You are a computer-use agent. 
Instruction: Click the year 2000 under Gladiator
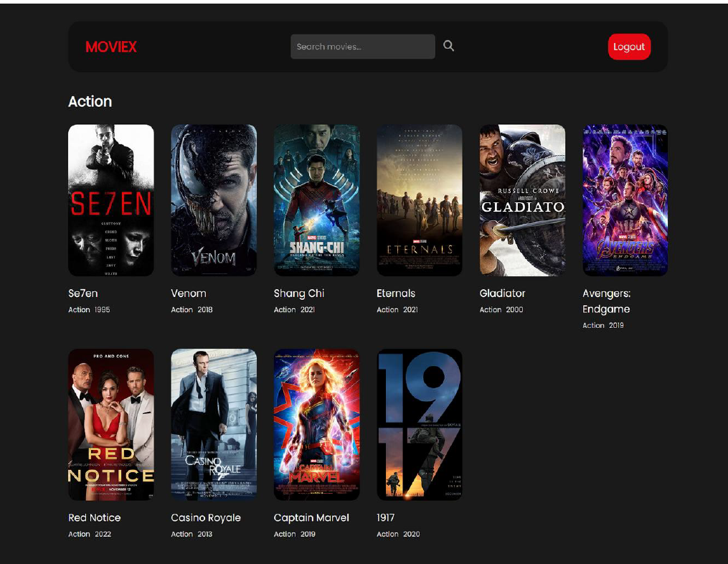tap(514, 309)
